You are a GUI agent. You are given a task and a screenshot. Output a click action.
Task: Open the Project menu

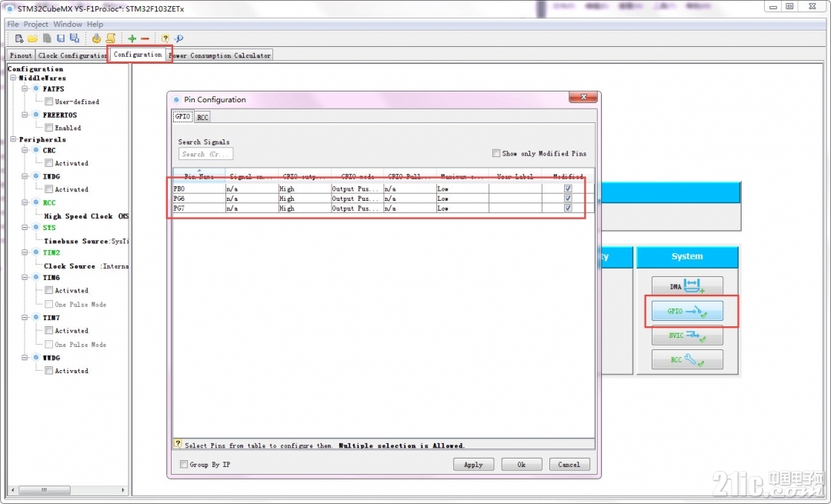click(x=35, y=24)
